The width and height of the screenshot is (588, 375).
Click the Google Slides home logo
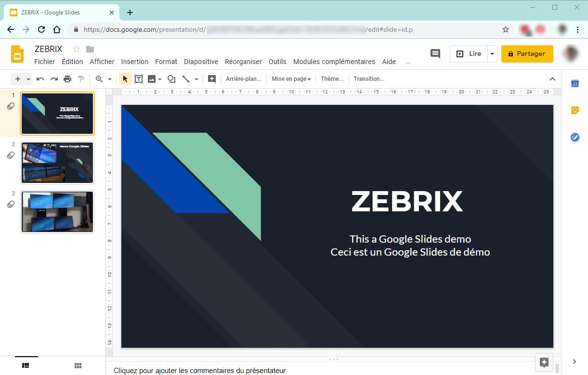point(17,54)
